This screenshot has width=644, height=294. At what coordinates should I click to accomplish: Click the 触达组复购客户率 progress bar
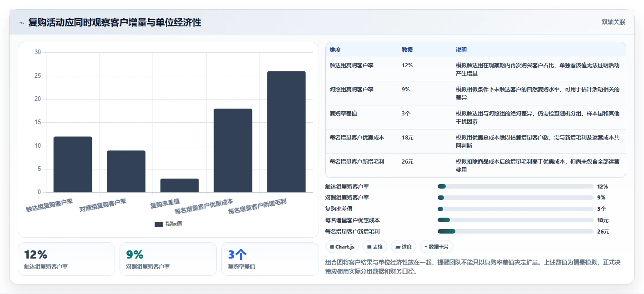tap(515, 186)
